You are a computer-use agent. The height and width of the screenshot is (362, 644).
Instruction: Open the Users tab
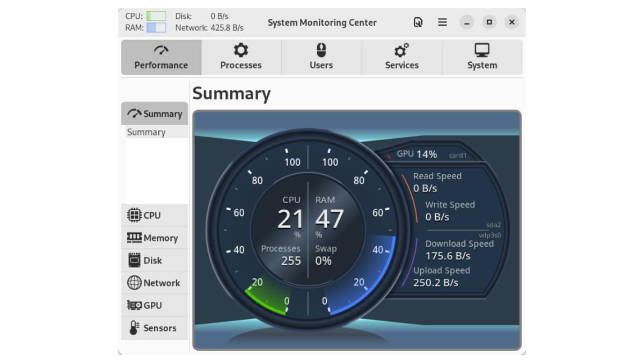pos(321,57)
